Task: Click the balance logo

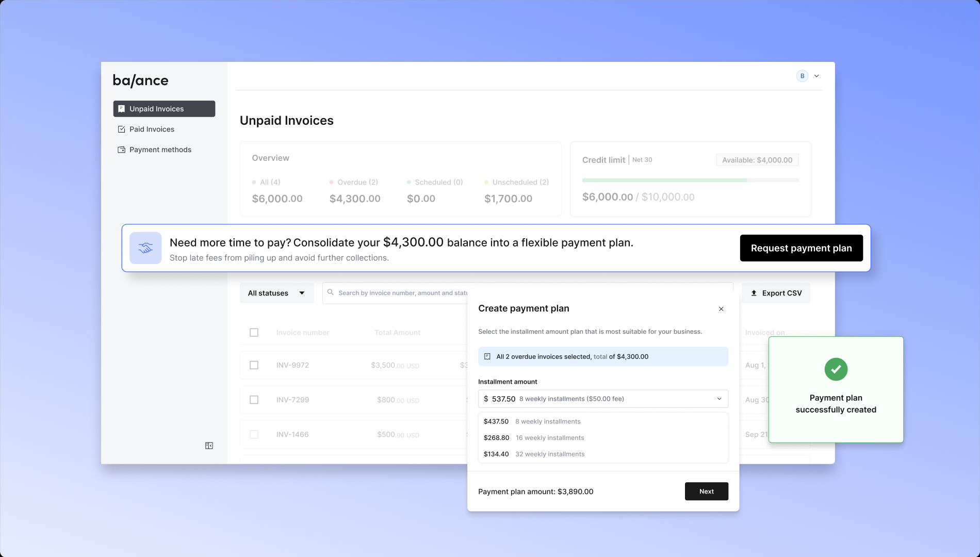Action: coord(140,80)
